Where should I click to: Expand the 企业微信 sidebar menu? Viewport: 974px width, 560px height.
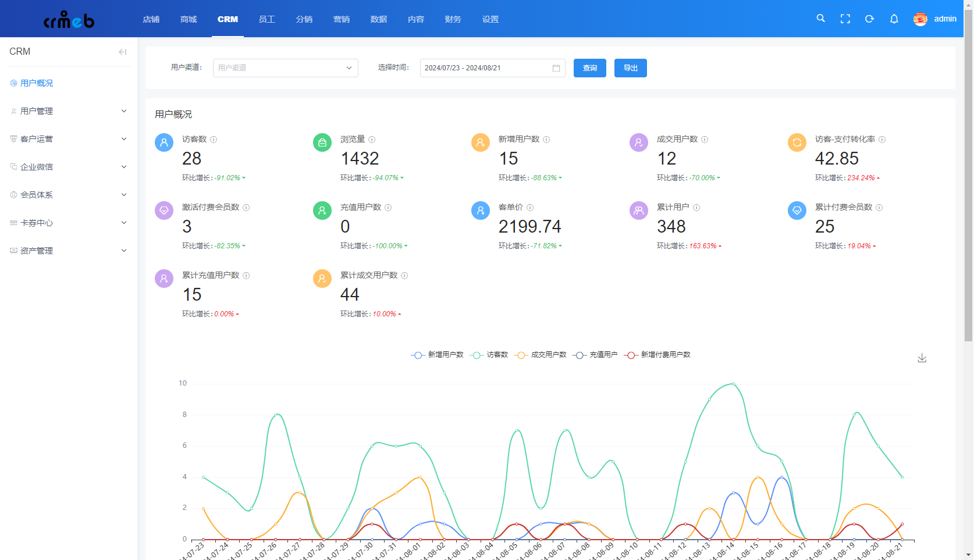pyautogui.click(x=69, y=167)
